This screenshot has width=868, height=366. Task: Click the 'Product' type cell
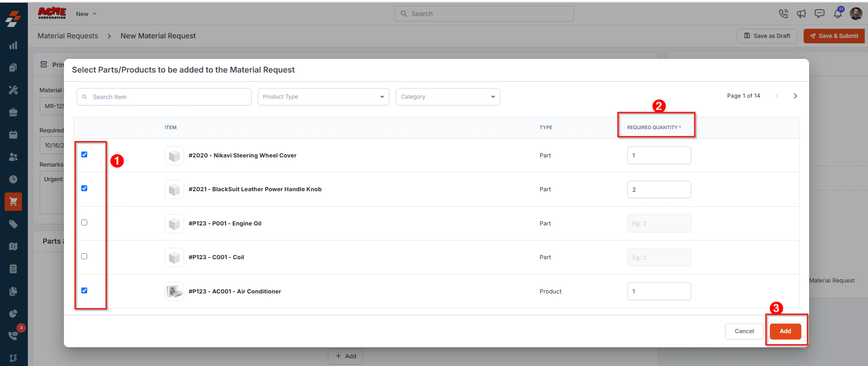[551, 291]
